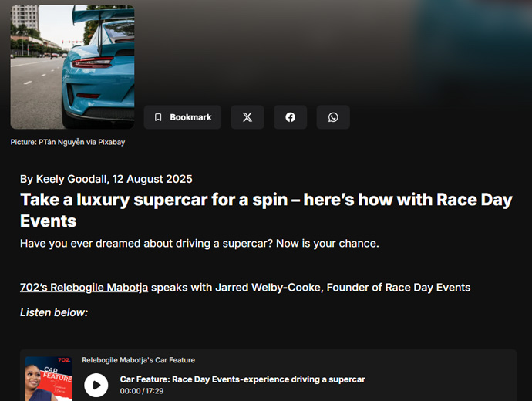The image size is (532, 401).
Task: Click the 00:00 / 17:29 time display
Action: 142,391
